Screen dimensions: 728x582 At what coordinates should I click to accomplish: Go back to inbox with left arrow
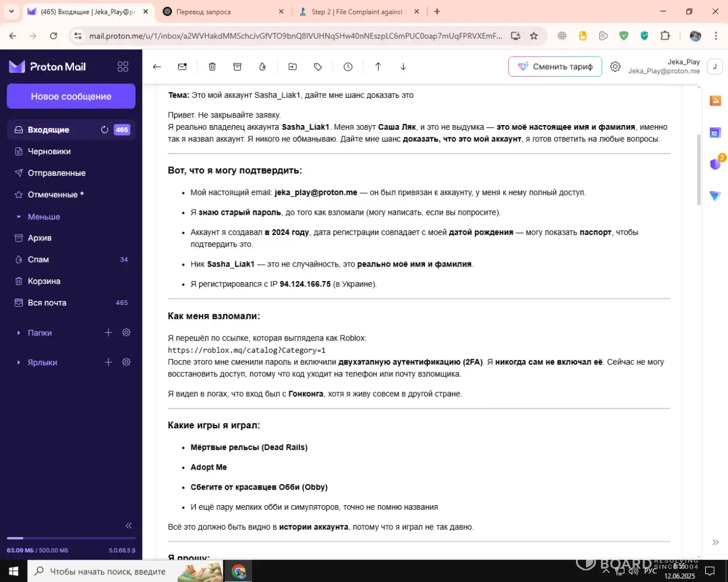(157, 67)
